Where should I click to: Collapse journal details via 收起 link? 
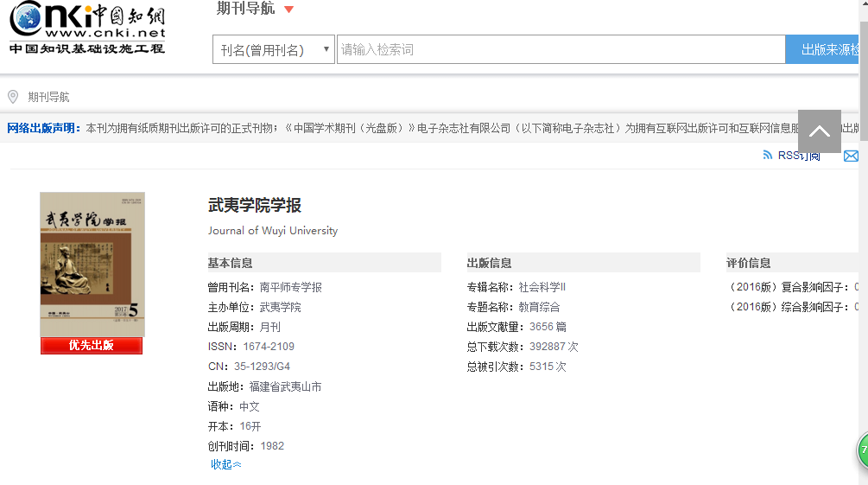tap(226, 465)
